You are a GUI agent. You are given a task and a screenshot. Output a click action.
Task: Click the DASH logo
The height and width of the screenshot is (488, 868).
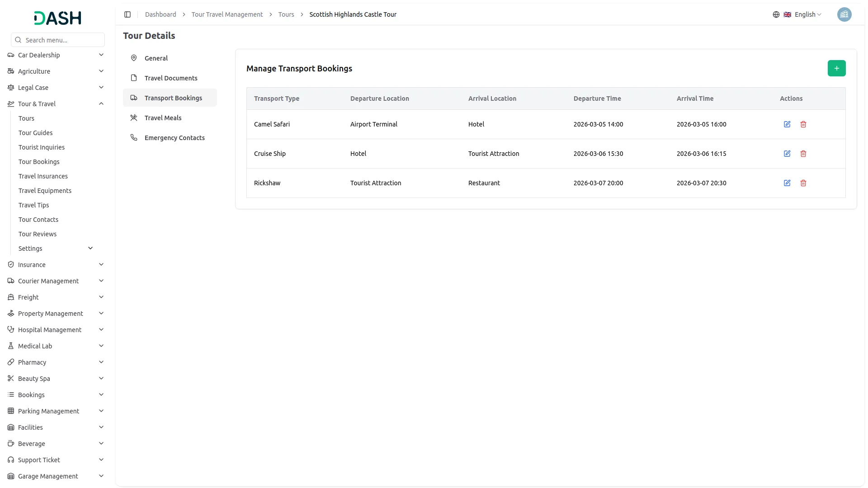click(58, 18)
